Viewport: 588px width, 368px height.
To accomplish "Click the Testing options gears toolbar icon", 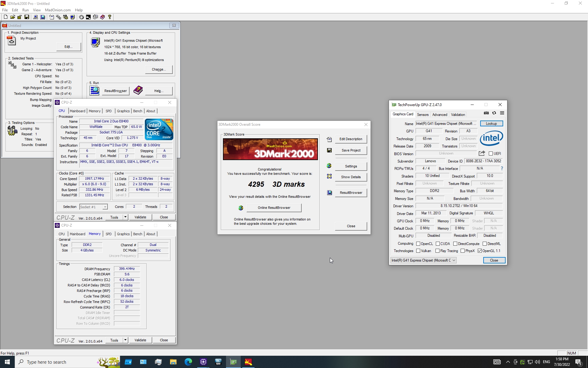I will point(65,17).
